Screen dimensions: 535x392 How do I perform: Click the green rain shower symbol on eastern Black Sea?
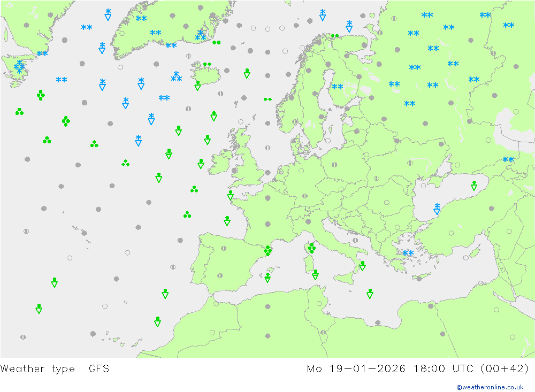pos(474,185)
